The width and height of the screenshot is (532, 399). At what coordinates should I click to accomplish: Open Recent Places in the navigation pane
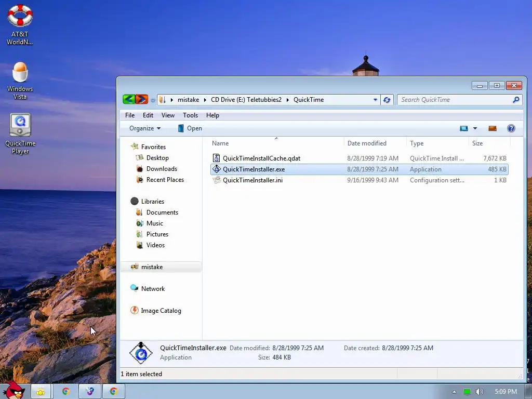coord(165,179)
